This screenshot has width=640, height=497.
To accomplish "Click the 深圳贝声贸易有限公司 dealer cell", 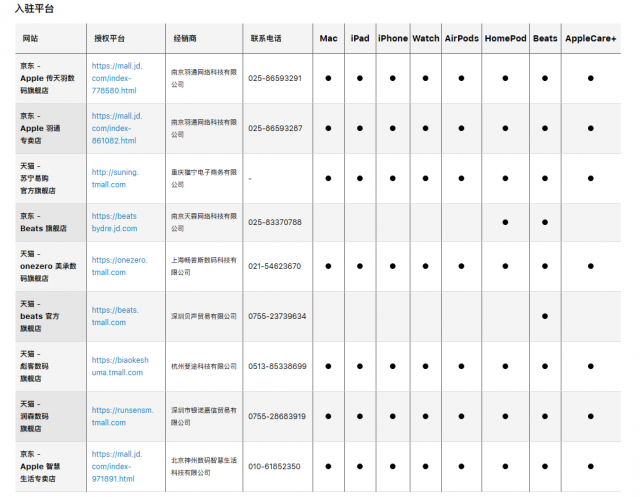I will [x=204, y=316].
